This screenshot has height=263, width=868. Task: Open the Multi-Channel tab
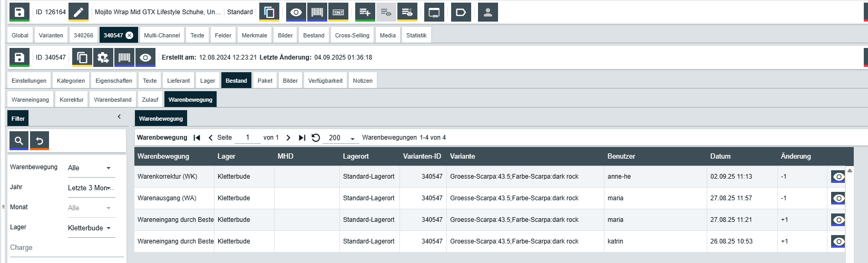click(x=162, y=35)
